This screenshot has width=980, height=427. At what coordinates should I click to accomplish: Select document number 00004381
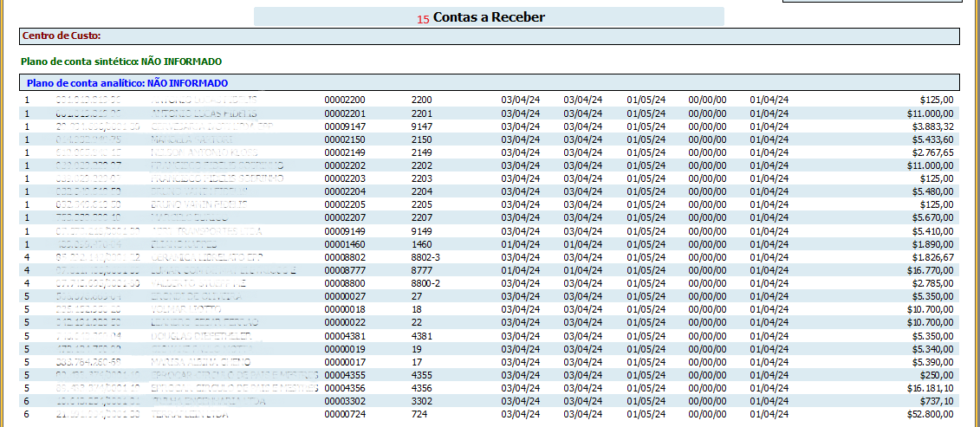click(x=344, y=336)
